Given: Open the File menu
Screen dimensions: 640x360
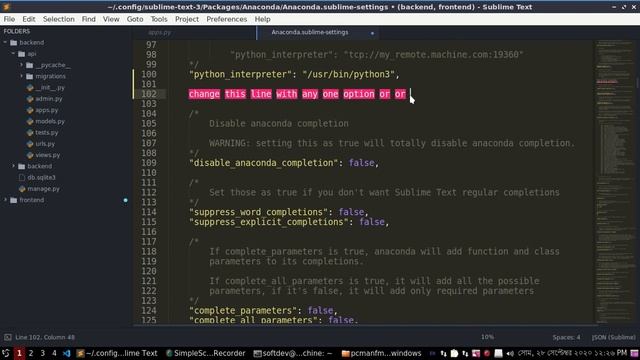Looking at the screenshot, I should point(9,19).
